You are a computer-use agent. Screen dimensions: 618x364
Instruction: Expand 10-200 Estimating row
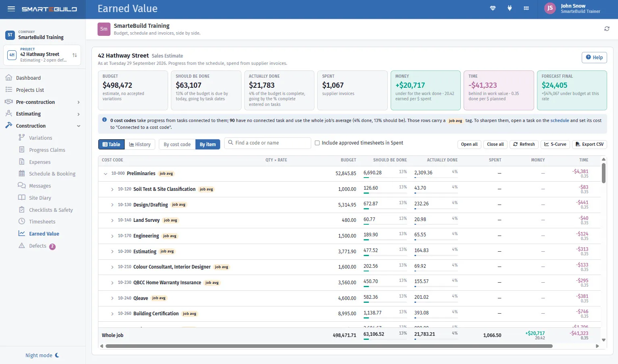click(112, 252)
